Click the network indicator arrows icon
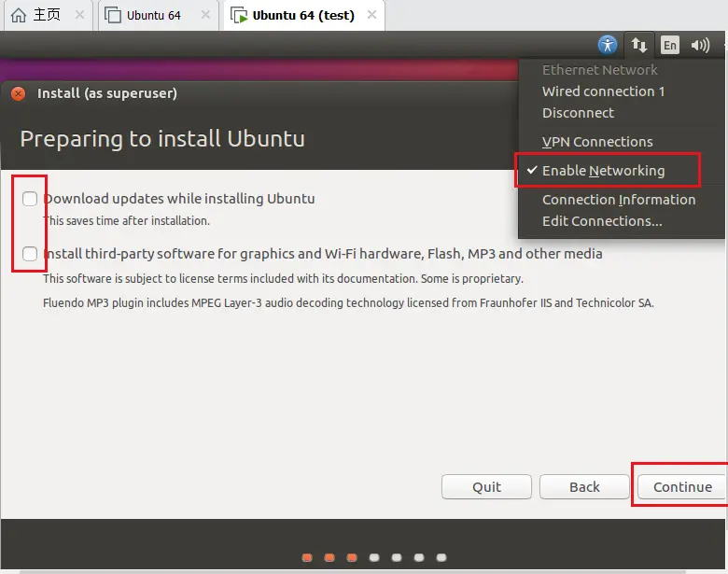Image resolution: width=728 pixels, height=574 pixels. pos(638,45)
